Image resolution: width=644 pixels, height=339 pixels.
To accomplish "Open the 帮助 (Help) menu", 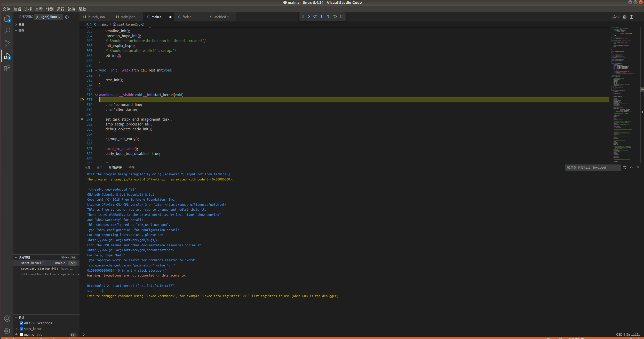I will coord(82,9).
